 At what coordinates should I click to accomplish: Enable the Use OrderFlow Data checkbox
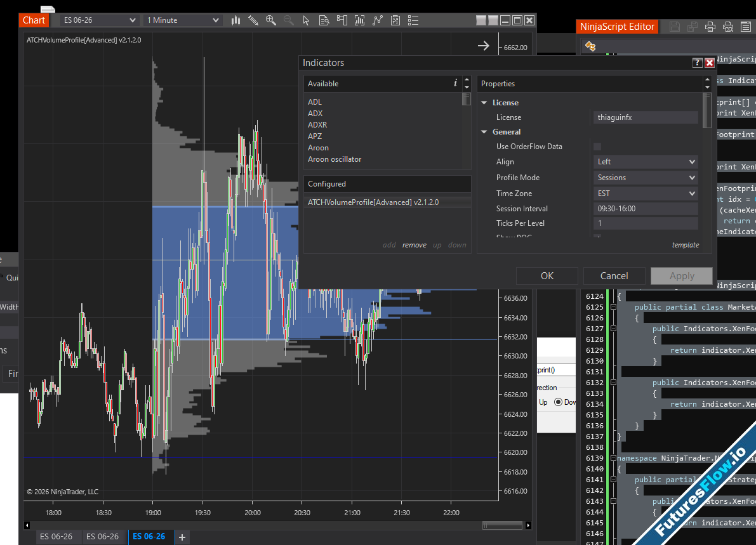[597, 147]
